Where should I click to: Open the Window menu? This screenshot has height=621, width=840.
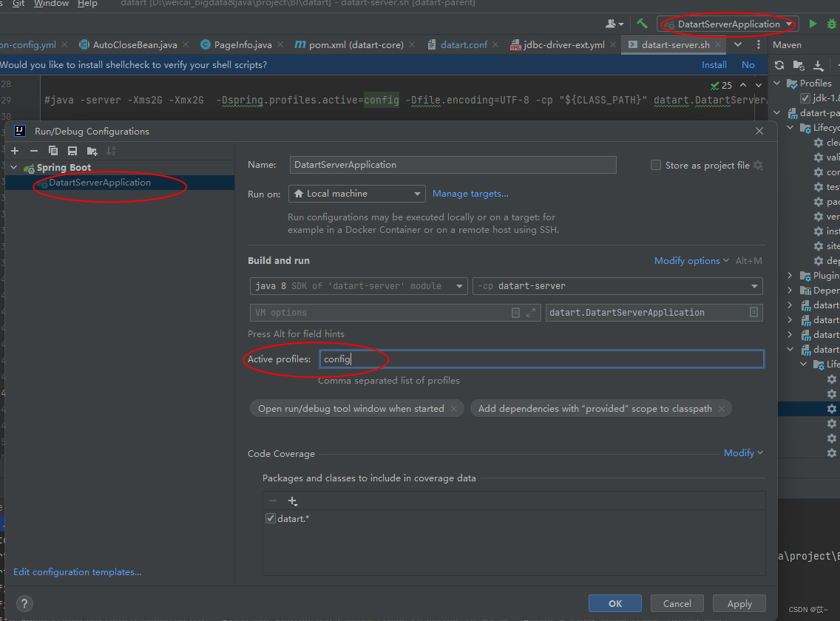tap(50, 4)
